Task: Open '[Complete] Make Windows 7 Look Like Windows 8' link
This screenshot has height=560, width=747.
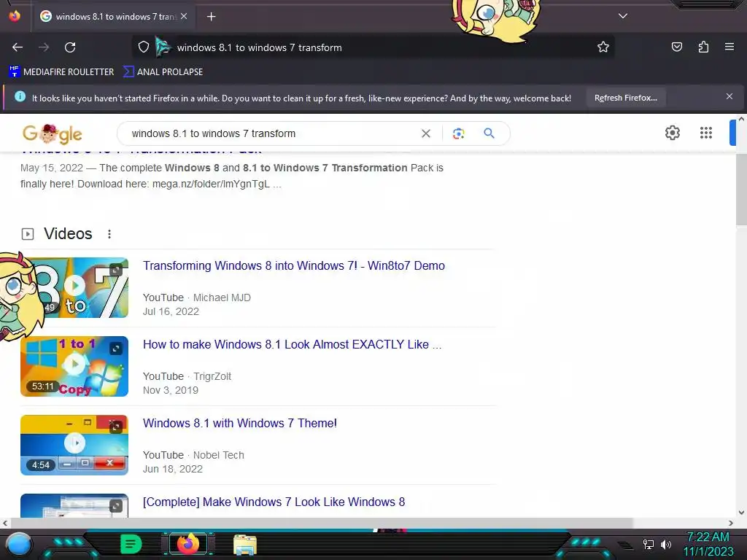Action: tap(274, 502)
